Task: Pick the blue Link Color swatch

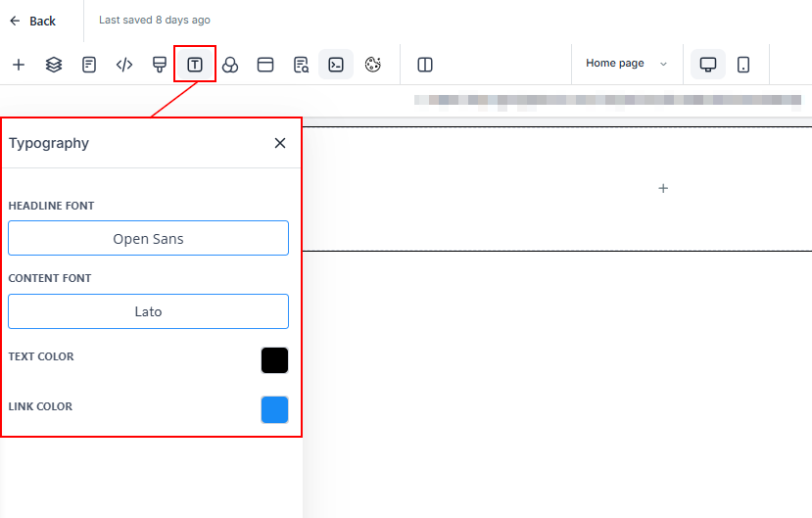Action: (x=274, y=410)
